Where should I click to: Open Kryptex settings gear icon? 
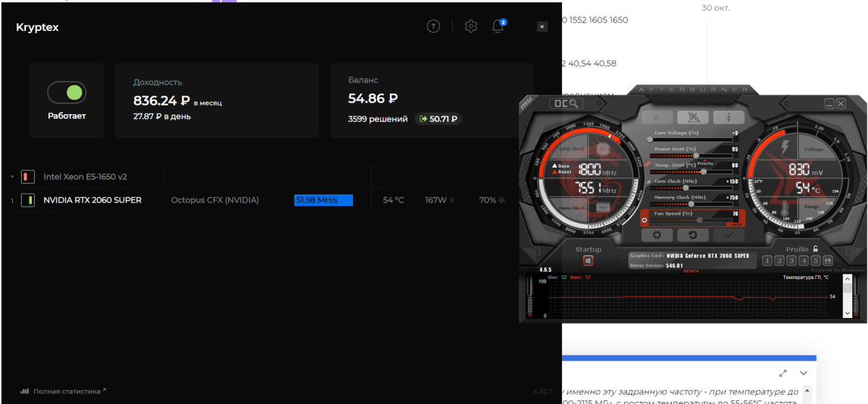point(471,27)
